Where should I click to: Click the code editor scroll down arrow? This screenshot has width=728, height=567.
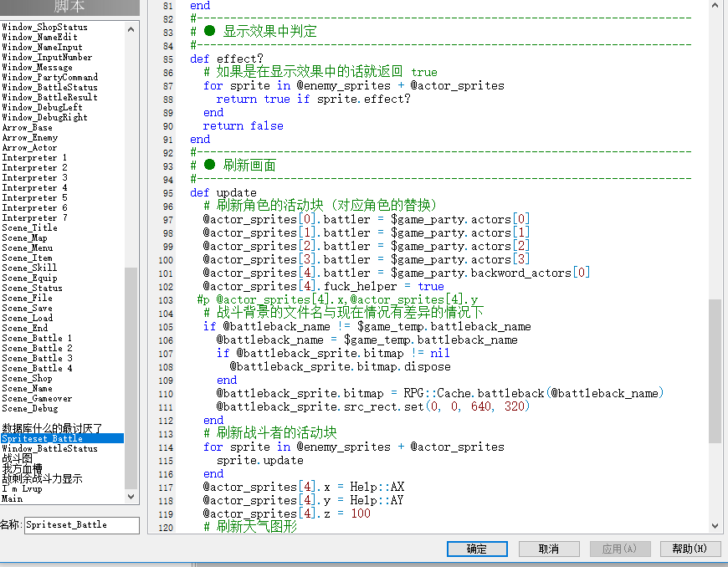pyautogui.click(x=715, y=526)
